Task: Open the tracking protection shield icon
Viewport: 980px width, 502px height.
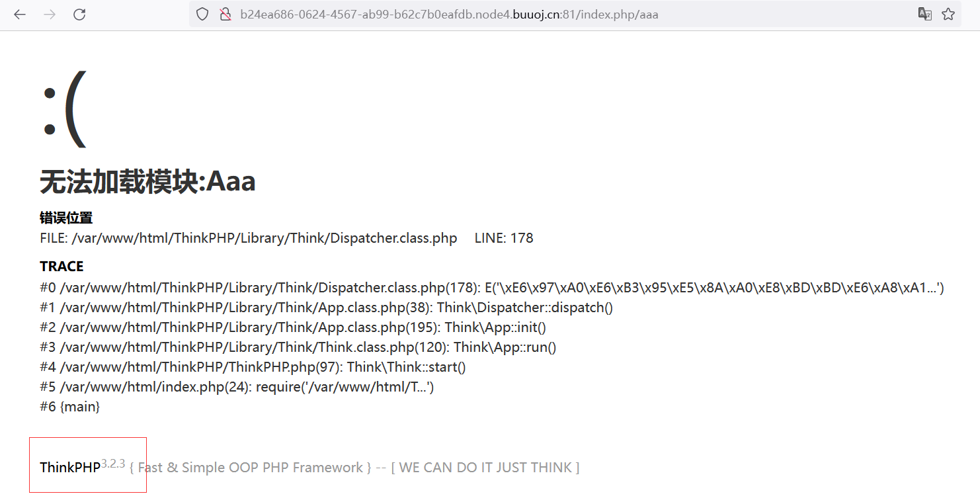Action: point(202,14)
